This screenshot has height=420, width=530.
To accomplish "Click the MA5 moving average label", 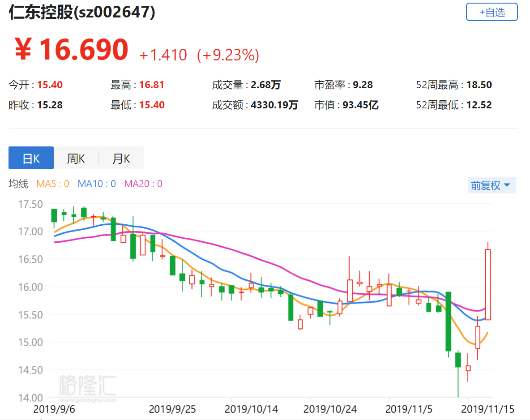I will [x=53, y=184].
